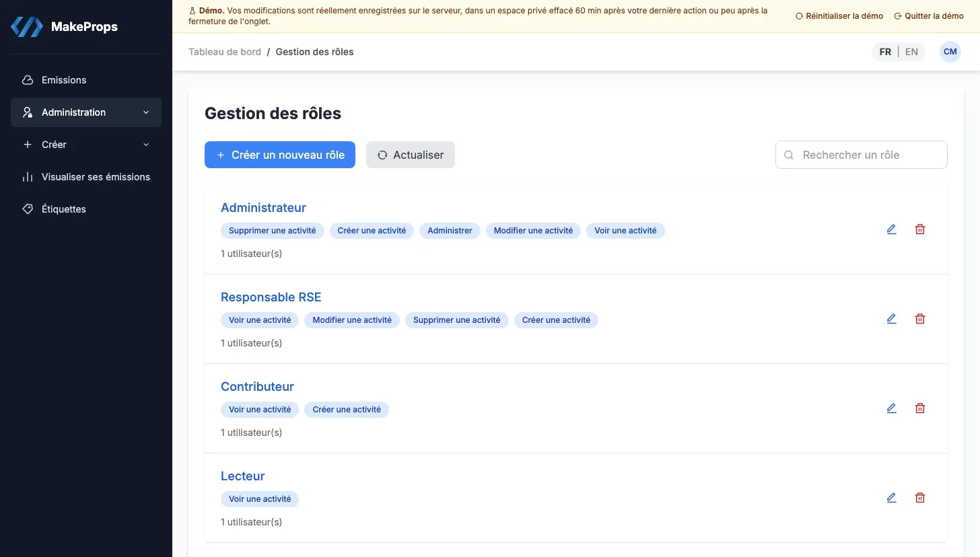This screenshot has height=557, width=980.
Task: Switch language to EN
Action: (x=911, y=52)
